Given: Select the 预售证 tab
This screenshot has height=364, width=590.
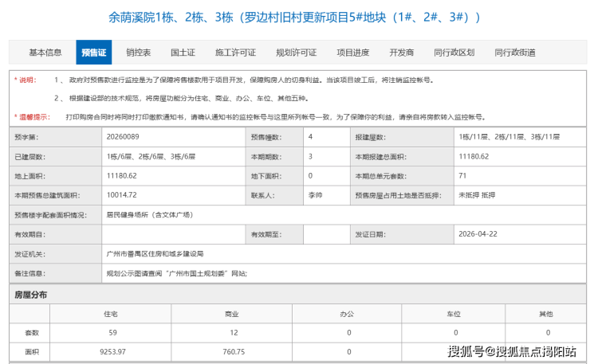Looking at the screenshot, I should click(x=94, y=53).
